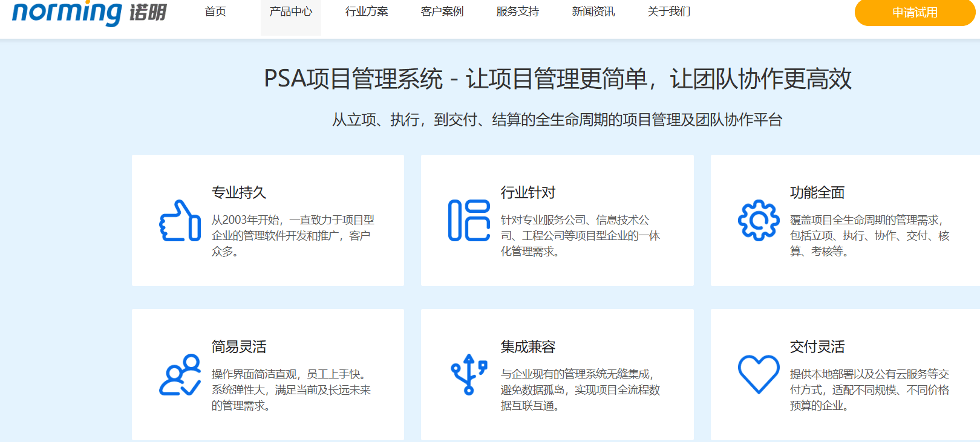Click the heart icon beside 交付灵活

click(759, 375)
